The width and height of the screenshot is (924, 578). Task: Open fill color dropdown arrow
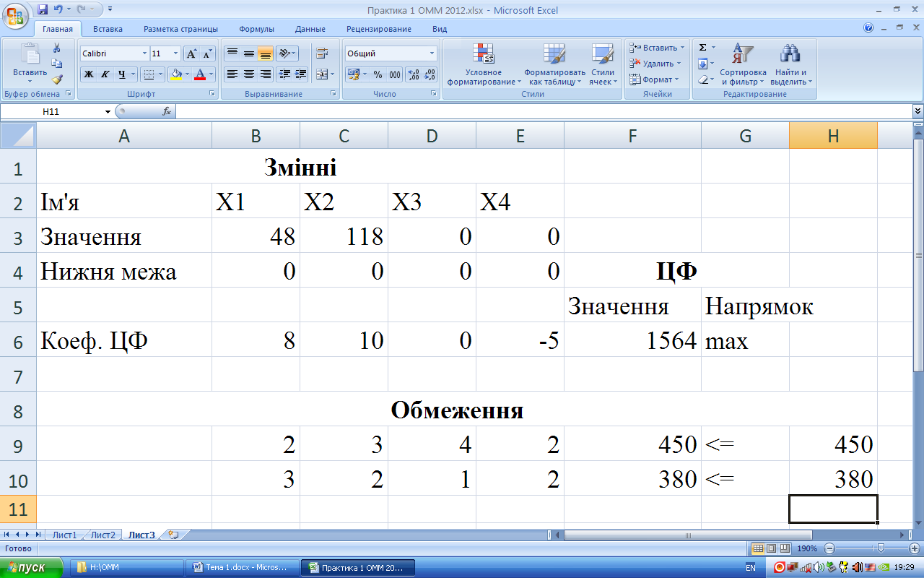coord(187,74)
